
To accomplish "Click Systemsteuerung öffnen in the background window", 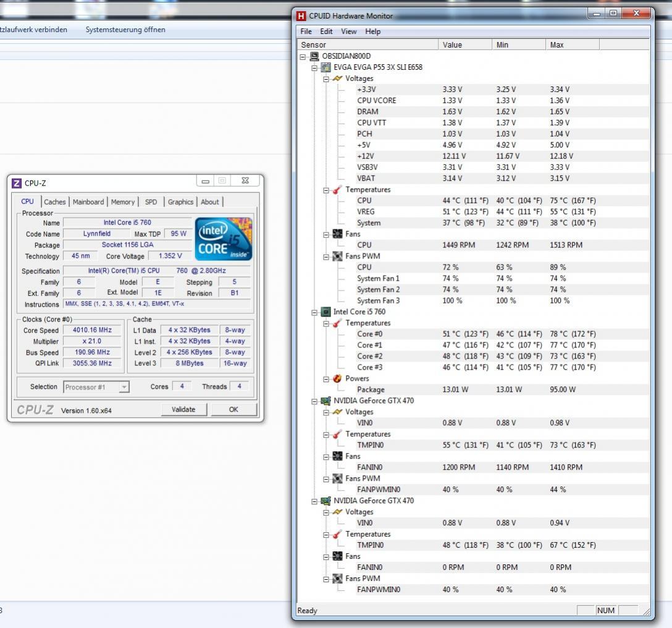I will coord(125,30).
